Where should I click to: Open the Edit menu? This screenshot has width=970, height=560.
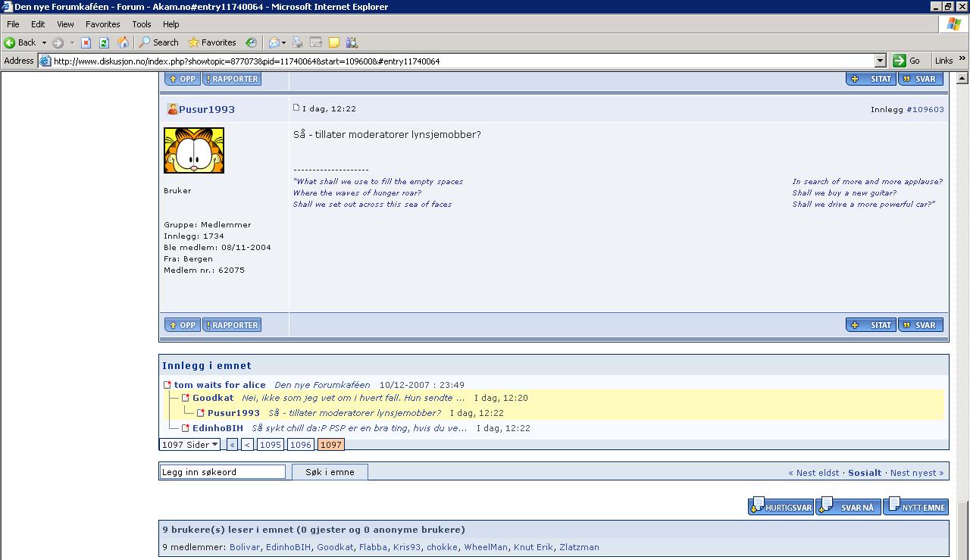pos(38,24)
